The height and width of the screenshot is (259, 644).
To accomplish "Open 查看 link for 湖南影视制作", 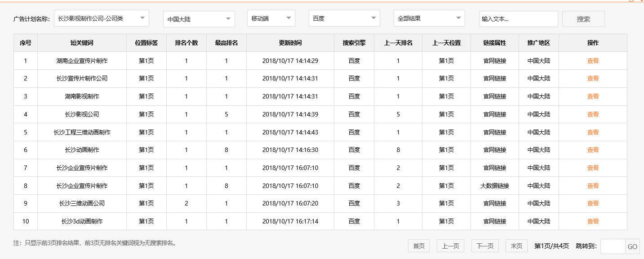I will coord(593,96).
